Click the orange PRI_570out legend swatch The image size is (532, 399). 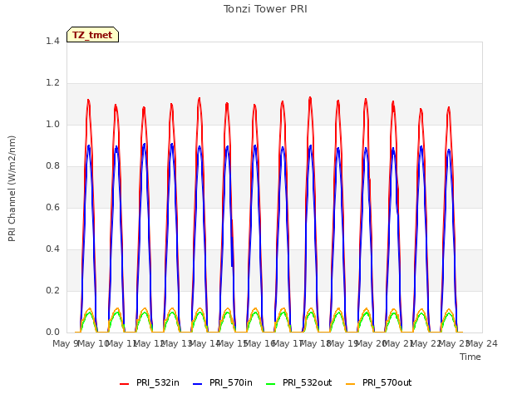click(351, 384)
